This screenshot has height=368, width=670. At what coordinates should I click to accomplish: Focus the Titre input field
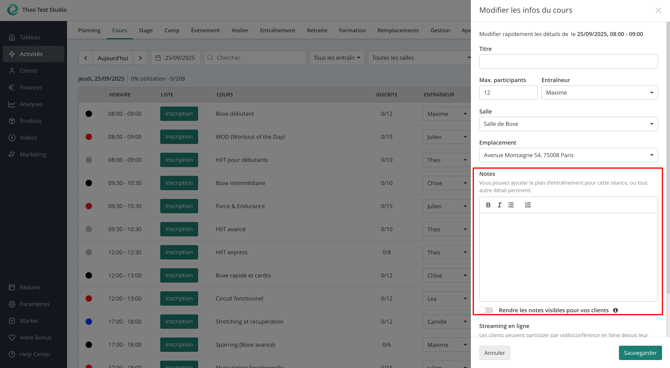click(568, 62)
